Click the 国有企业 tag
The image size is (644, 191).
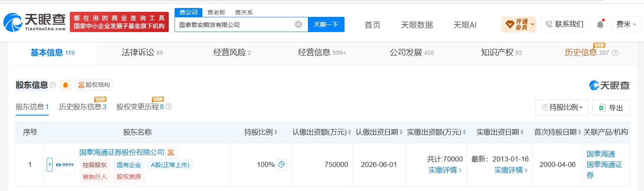[129, 165]
